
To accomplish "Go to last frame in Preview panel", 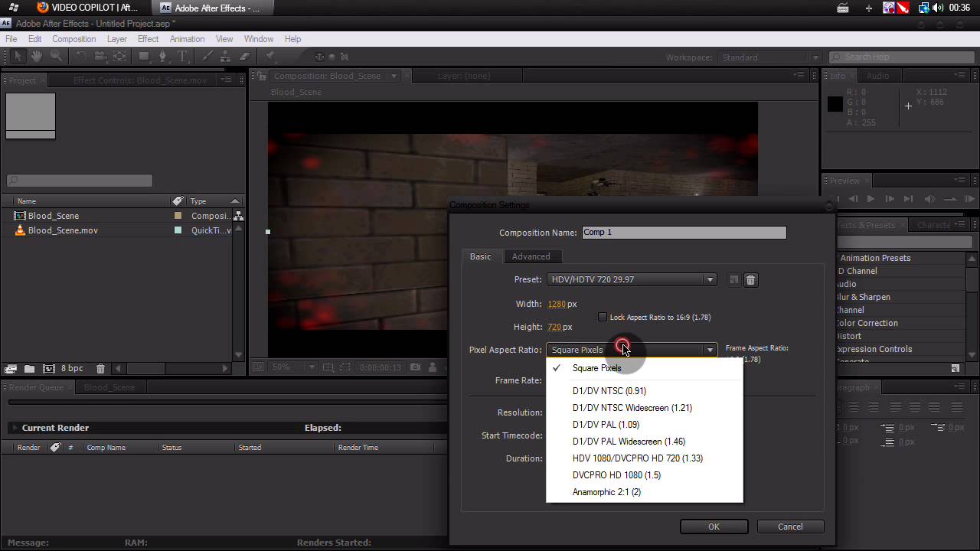I will tap(908, 199).
